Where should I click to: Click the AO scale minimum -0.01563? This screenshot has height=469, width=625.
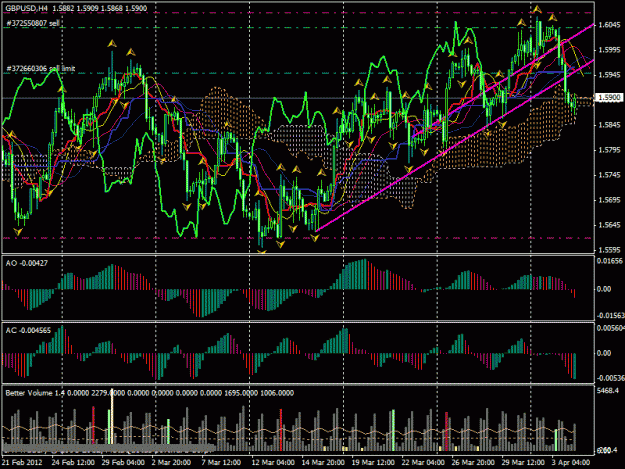(x=610, y=316)
